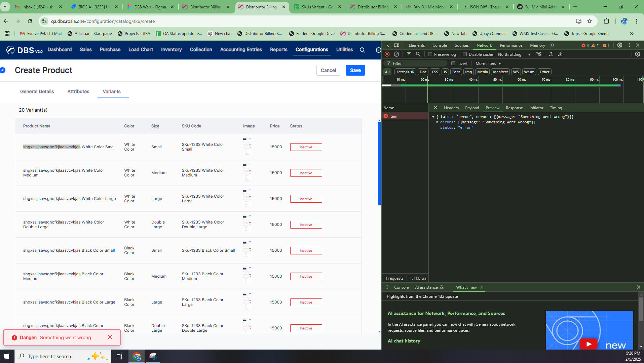The width and height of the screenshot is (644, 363).
Task: Open DevTools settings gear
Action: pos(619,45)
